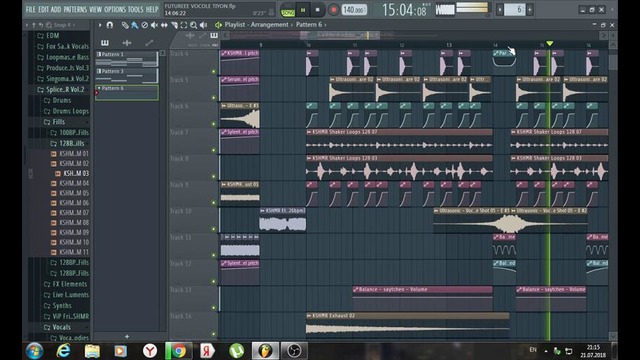Select the Slice tool
Viewport: 640px width, 360px height.
[174, 25]
